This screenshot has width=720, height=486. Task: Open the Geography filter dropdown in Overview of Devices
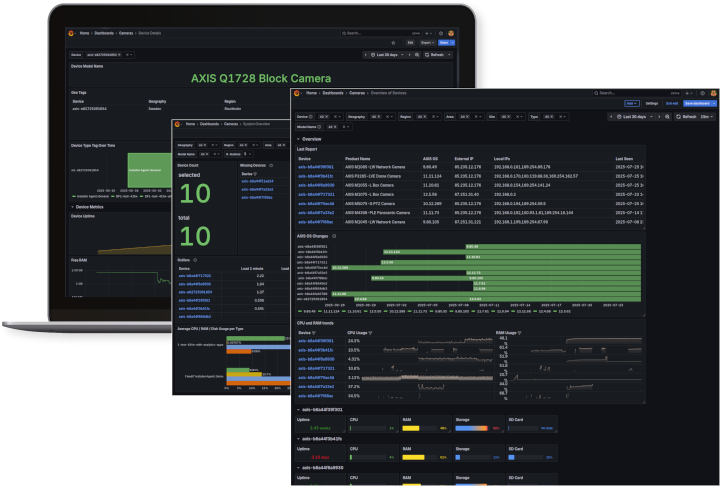(x=393, y=117)
